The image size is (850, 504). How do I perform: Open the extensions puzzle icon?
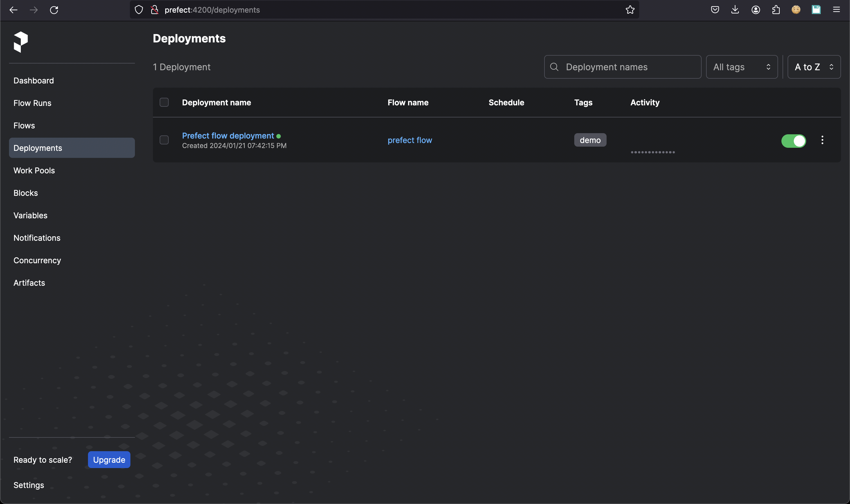(x=776, y=10)
